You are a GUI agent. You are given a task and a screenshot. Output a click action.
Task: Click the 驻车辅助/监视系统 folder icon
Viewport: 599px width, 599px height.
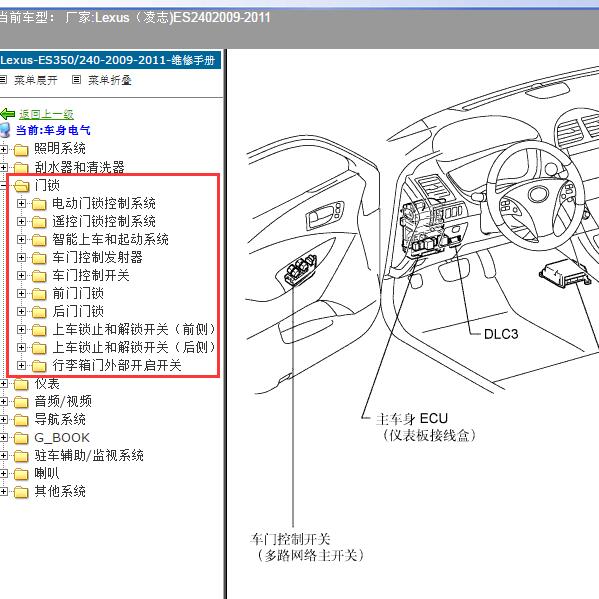21,456
